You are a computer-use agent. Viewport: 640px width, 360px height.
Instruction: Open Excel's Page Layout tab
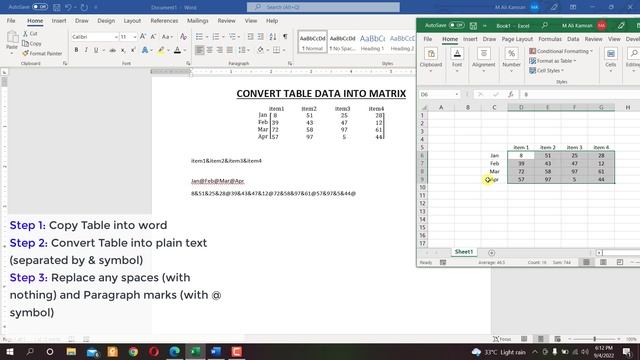(517, 39)
